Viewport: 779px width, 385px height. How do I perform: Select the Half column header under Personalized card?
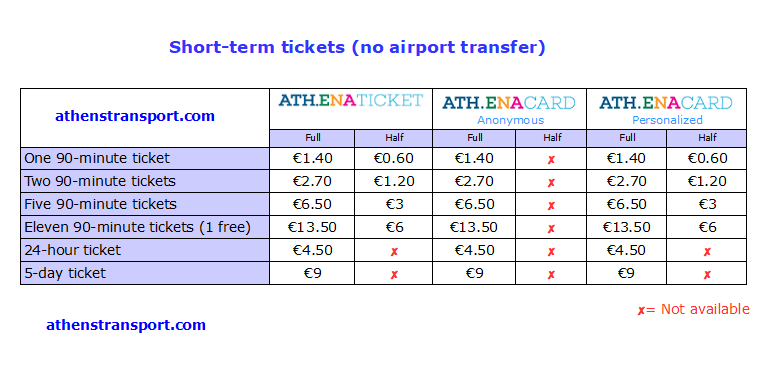pyautogui.click(x=707, y=138)
